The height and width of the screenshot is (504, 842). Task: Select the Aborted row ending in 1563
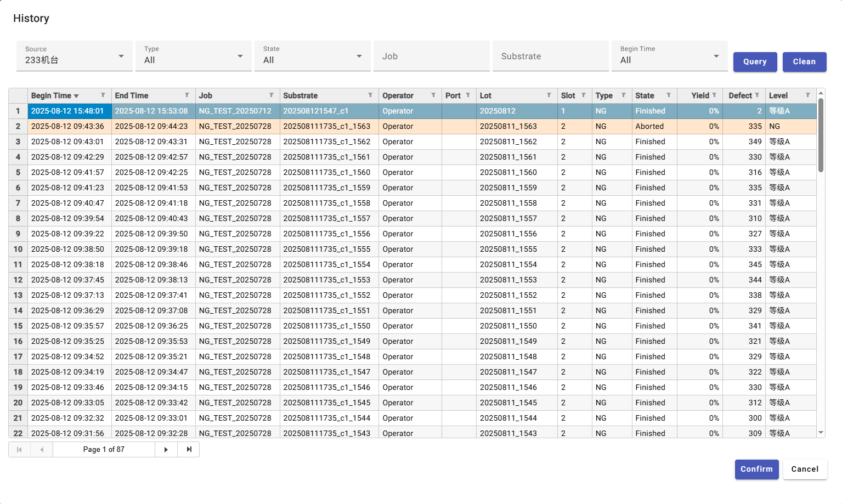[x=326, y=126]
